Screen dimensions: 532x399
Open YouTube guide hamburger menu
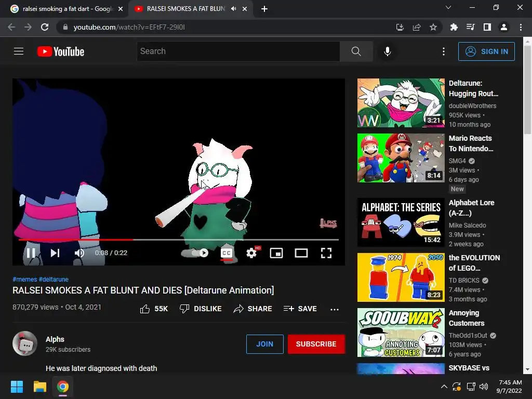click(19, 51)
